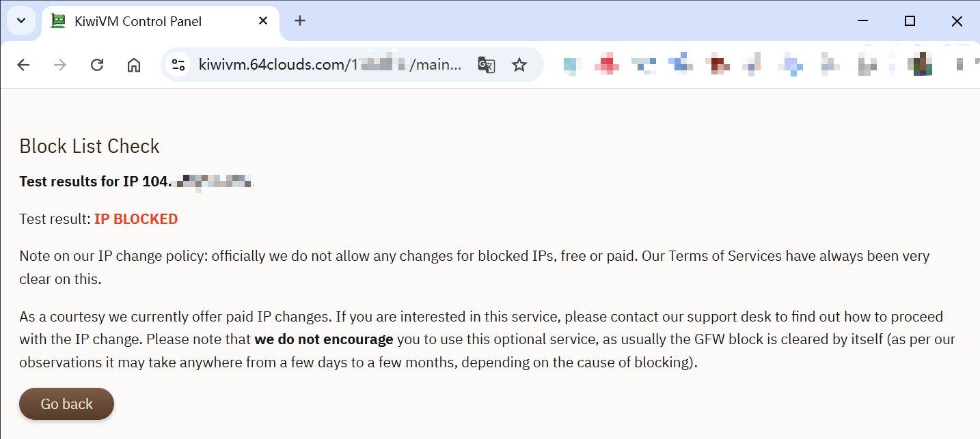Minimize the browser window
The height and width of the screenshot is (439, 980).
coord(863,21)
